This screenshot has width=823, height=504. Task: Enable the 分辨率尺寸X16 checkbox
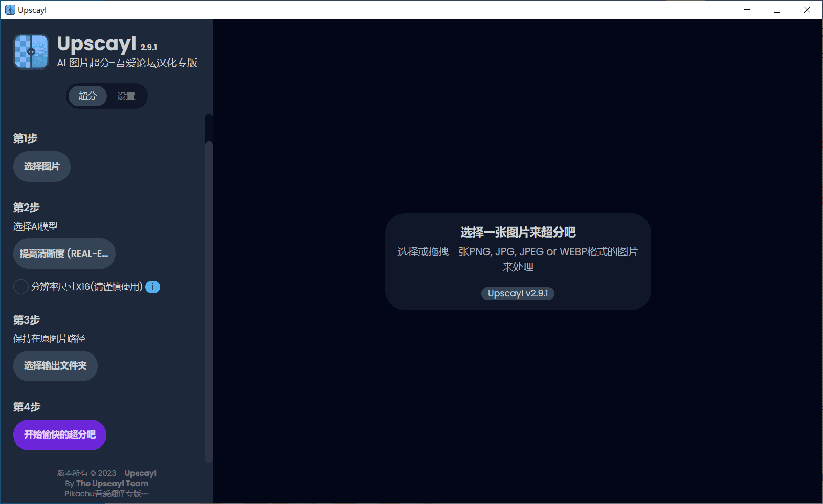pyautogui.click(x=20, y=287)
